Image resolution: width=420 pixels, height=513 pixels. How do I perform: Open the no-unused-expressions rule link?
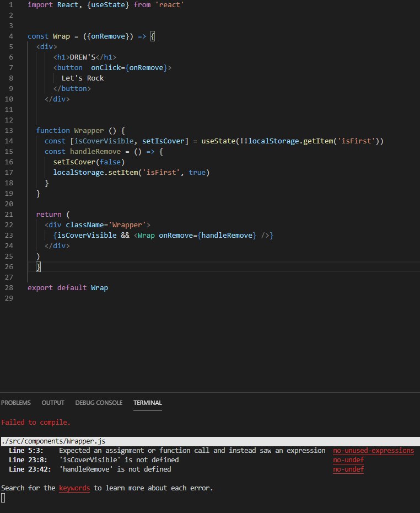tap(373, 451)
